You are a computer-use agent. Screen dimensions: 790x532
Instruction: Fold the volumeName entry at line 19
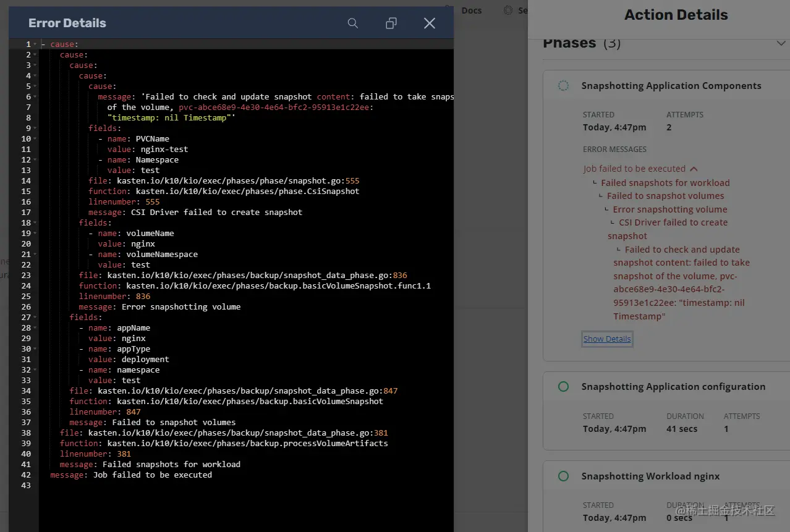35,234
